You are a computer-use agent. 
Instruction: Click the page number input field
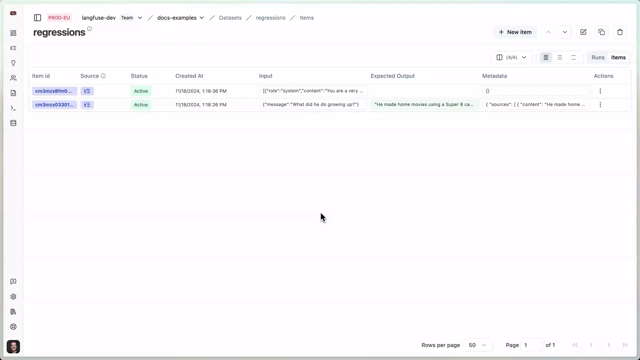point(532,345)
